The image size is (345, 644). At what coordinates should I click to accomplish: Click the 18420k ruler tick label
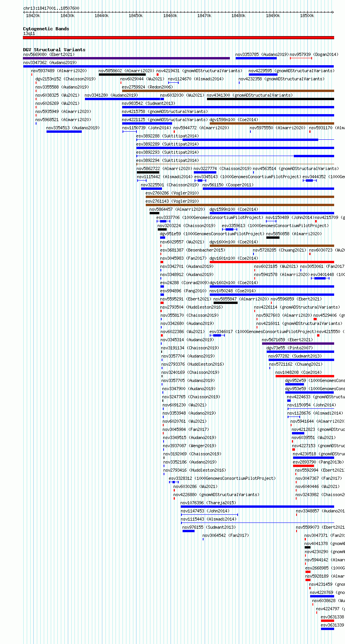click(33, 16)
